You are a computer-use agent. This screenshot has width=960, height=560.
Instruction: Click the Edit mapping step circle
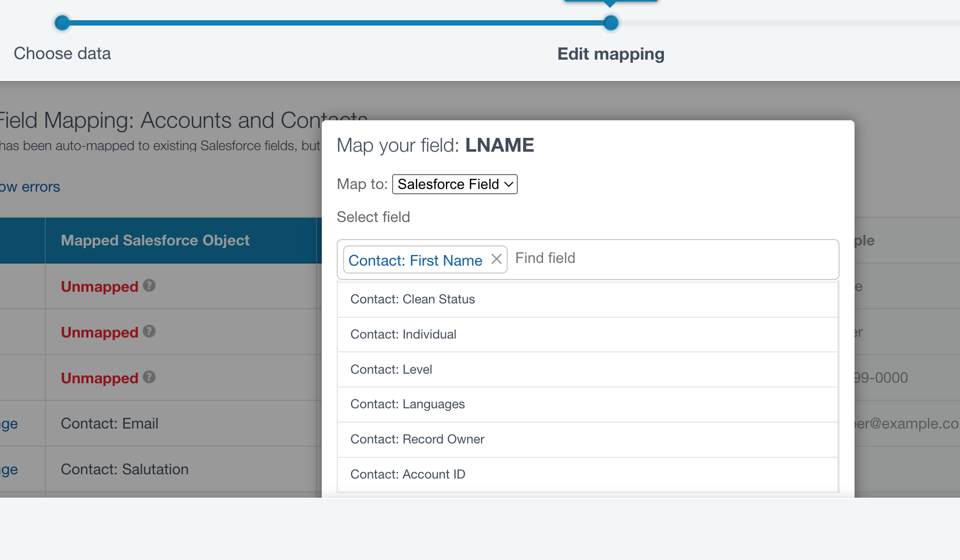click(x=611, y=23)
